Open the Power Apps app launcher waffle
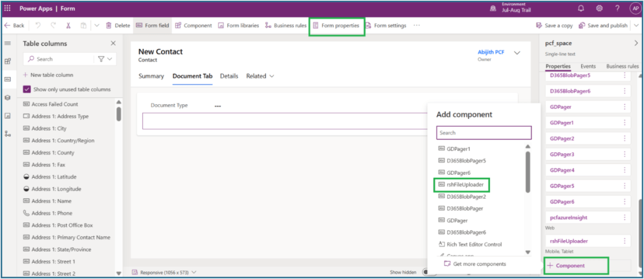 (8, 9)
